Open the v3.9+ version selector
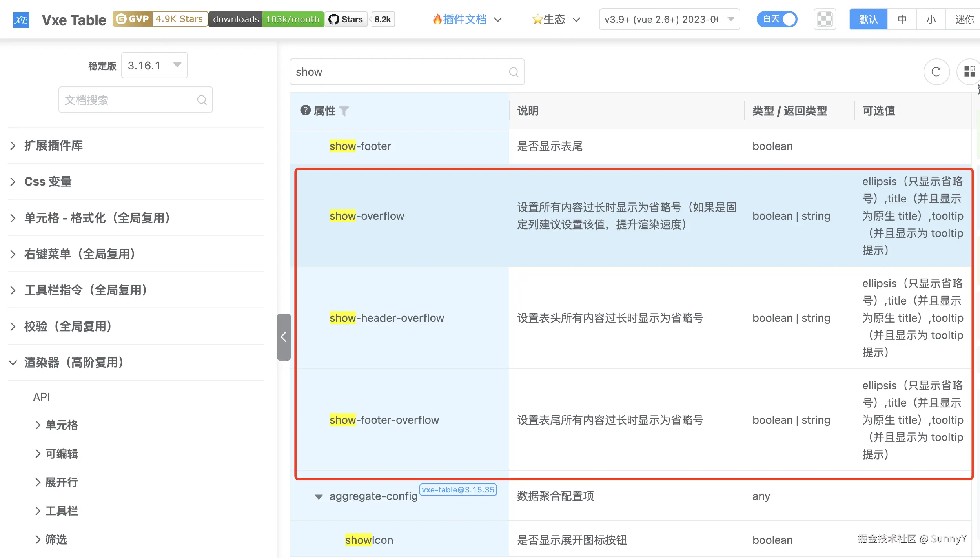Image resolution: width=980 pixels, height=558 pixels. click(x=669, y=19)
